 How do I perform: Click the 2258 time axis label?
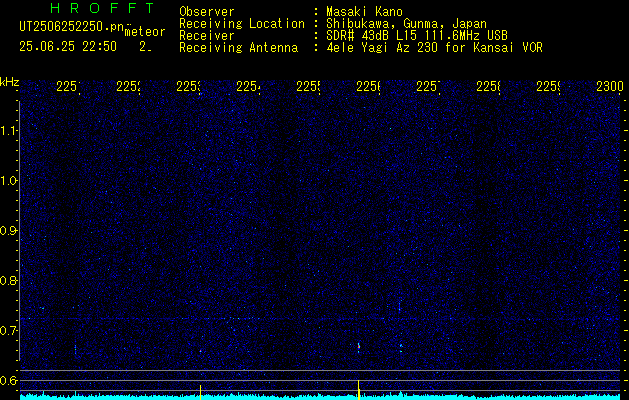[488, 87]
